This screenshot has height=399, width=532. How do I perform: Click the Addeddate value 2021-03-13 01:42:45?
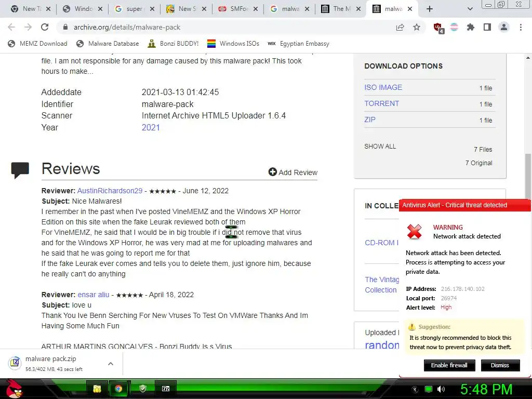point(180,92)
